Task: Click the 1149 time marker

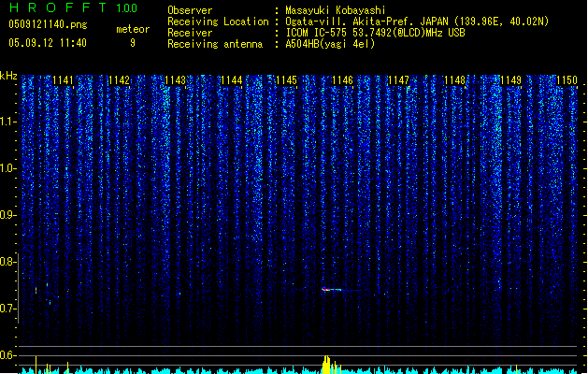Action: [510, 80]
